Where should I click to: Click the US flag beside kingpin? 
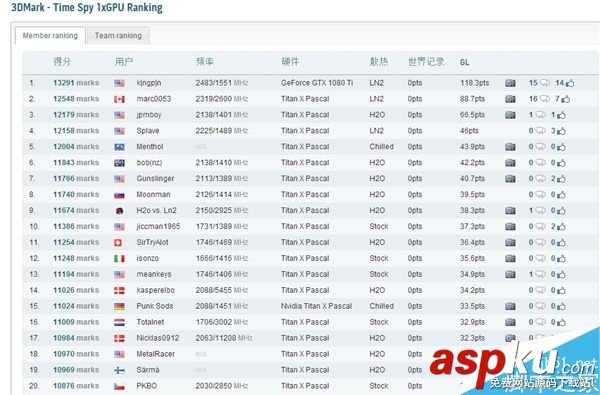coord(119,83)
